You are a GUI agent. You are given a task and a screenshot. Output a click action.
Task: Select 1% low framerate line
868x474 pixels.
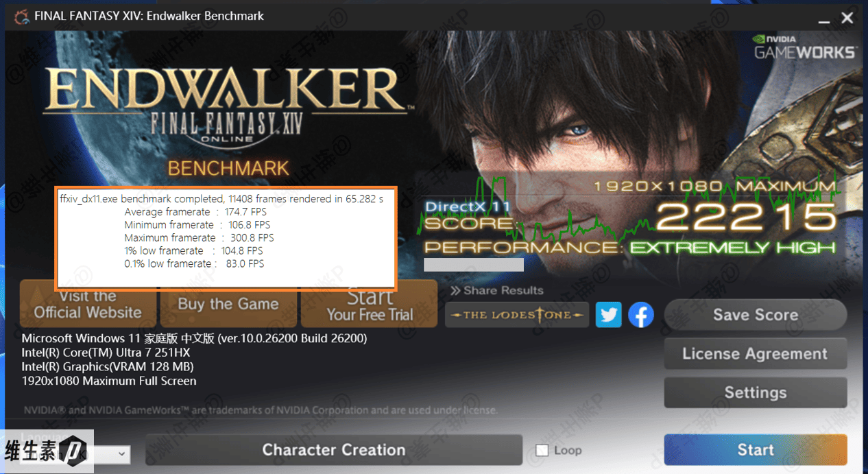[x=193, y=251]
